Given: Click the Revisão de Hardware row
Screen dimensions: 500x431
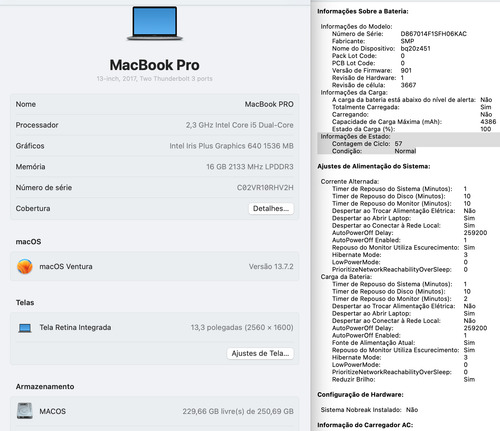Looking at the screenshot, I should coord(368,78).
